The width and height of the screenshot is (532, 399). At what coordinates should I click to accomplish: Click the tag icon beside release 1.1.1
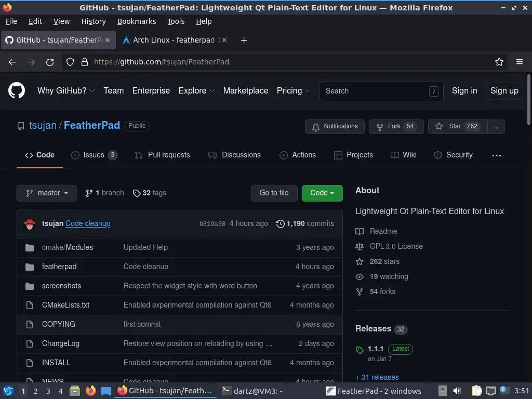(x=360, y=350)
